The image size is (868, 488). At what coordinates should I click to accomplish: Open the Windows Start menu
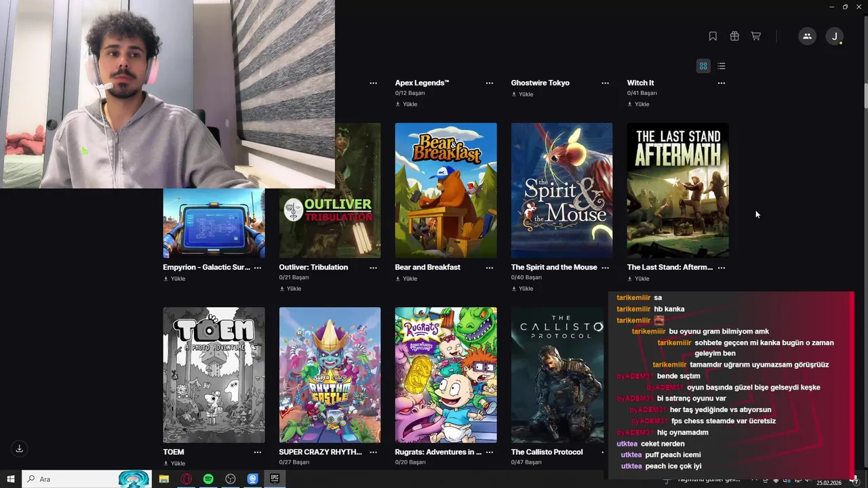(10, 479)
